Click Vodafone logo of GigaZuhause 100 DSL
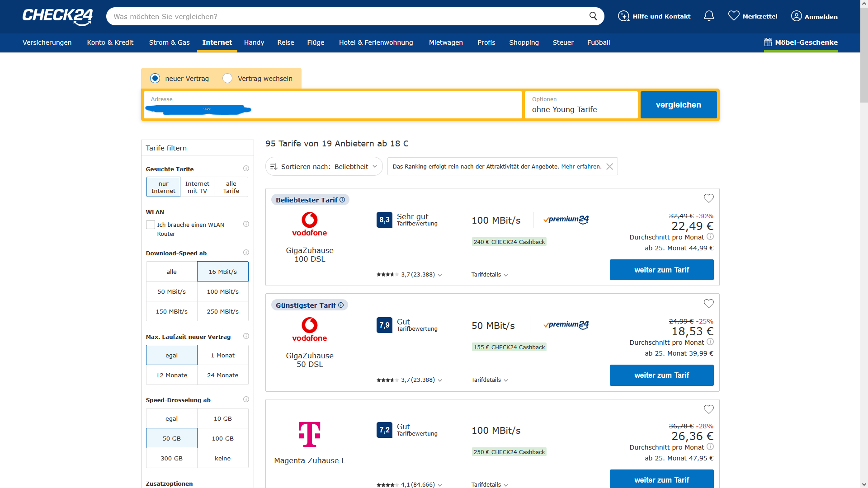The image size is (868, 488). (310, 224)
